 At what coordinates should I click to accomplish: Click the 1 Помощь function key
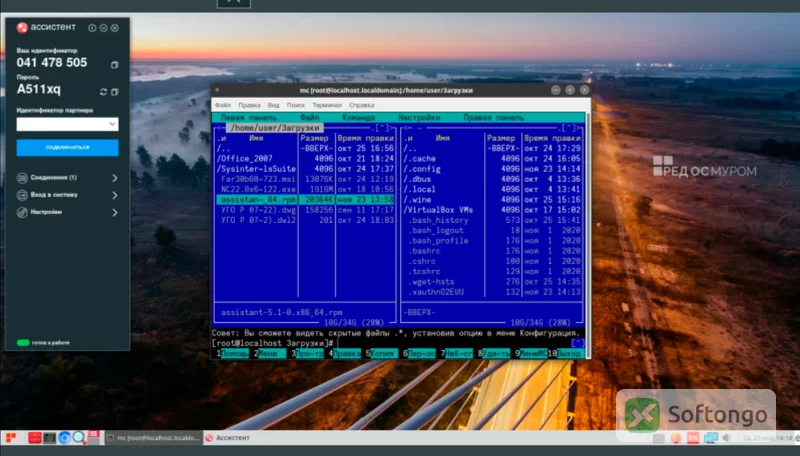click(x=233, y=353)
